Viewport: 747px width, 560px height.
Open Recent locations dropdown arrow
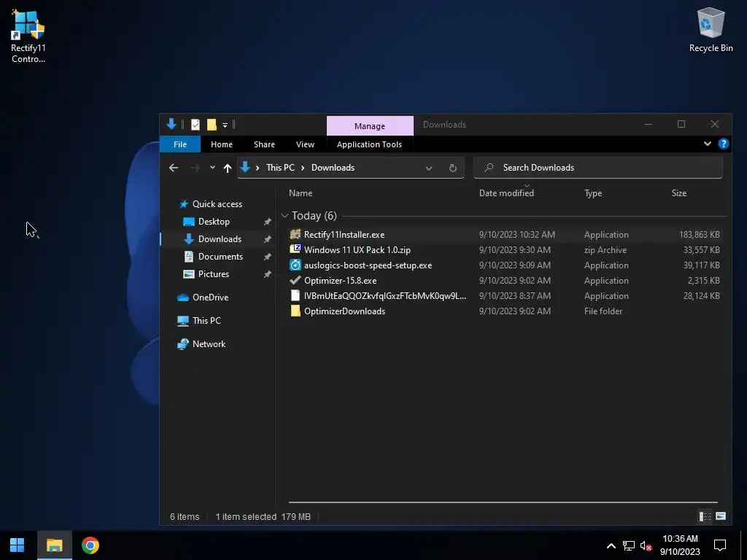(x=212, y=168)
